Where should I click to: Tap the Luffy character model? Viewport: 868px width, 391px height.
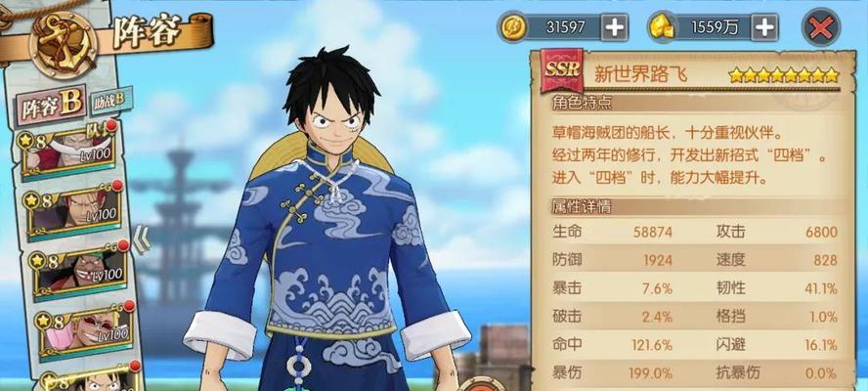point(330,222)
